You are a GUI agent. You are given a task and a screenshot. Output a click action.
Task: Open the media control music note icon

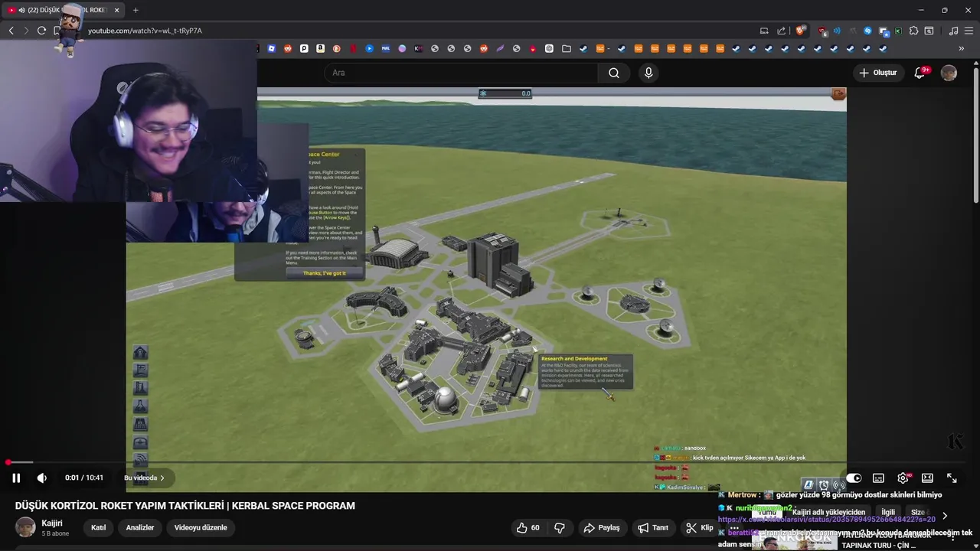(x=953, y=31)
